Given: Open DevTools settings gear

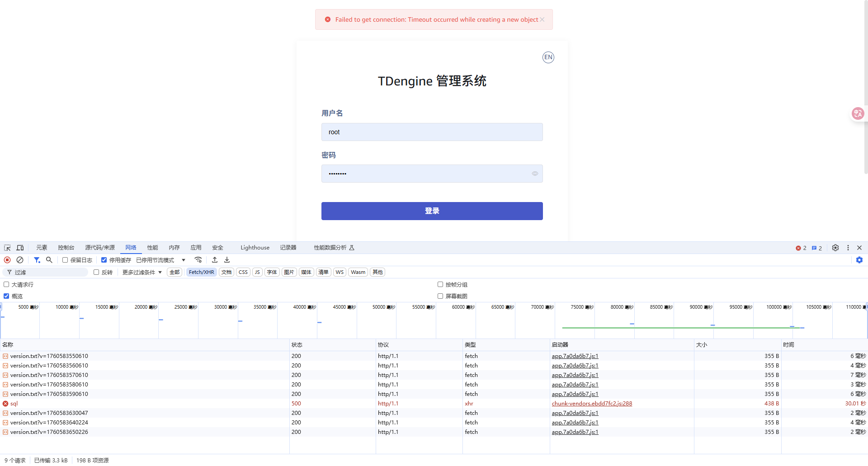Looking at the screenshot, I should click(x=835, y=248).
